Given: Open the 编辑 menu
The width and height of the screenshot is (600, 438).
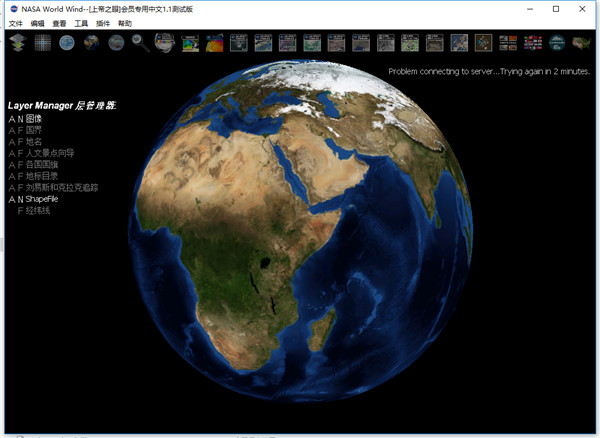Looking at the screenshot, I should coord(38,24).
